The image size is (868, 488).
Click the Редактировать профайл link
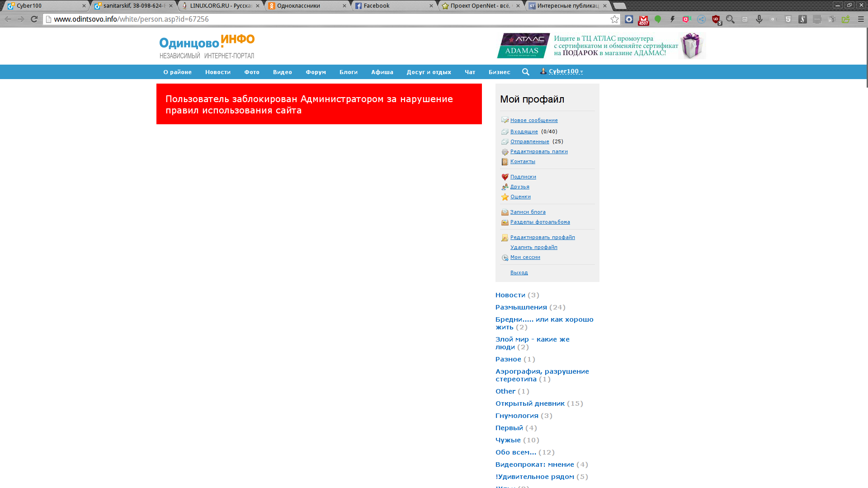point(542,237)
